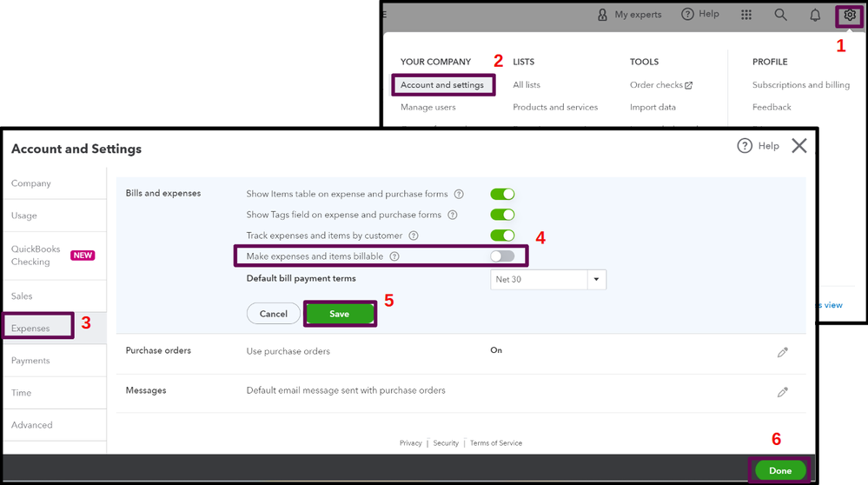Viewport: 868px width, 485px height.
Task: Select the Advanced settings tab
Action: [x=55, y=425]
